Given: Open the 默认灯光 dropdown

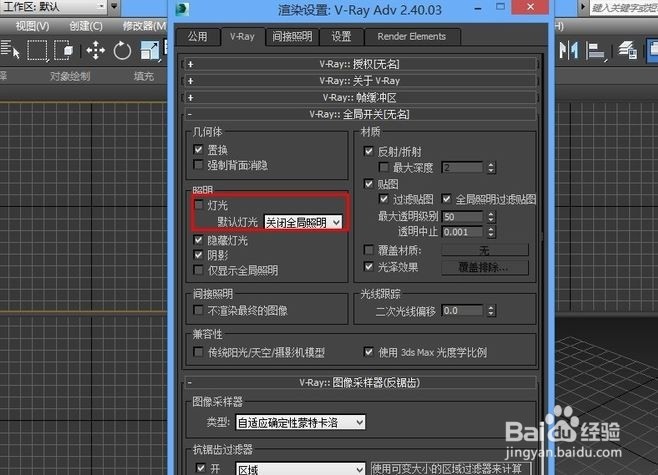Looking at the screenshot, I should pos(303,222).
